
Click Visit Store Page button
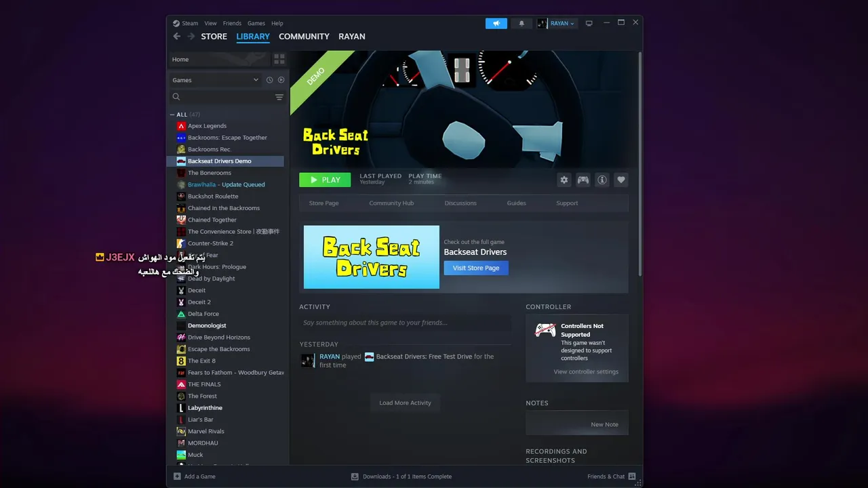tap(476, 268)
